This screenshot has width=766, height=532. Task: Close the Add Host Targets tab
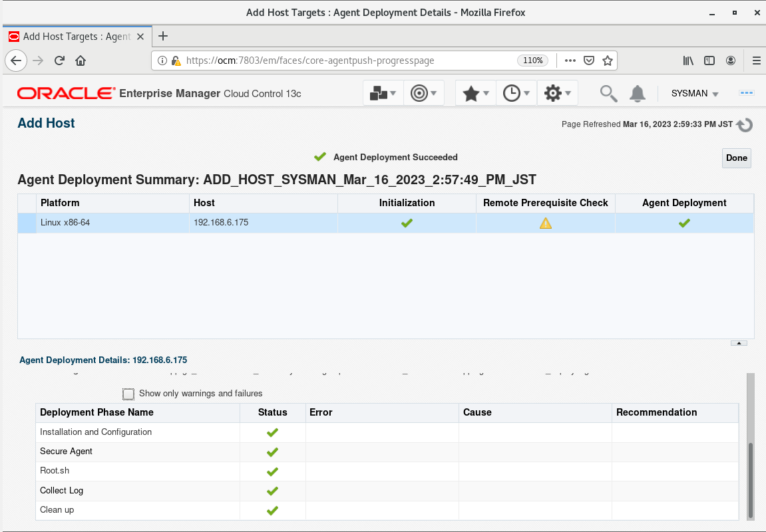[x=140, y=37]
